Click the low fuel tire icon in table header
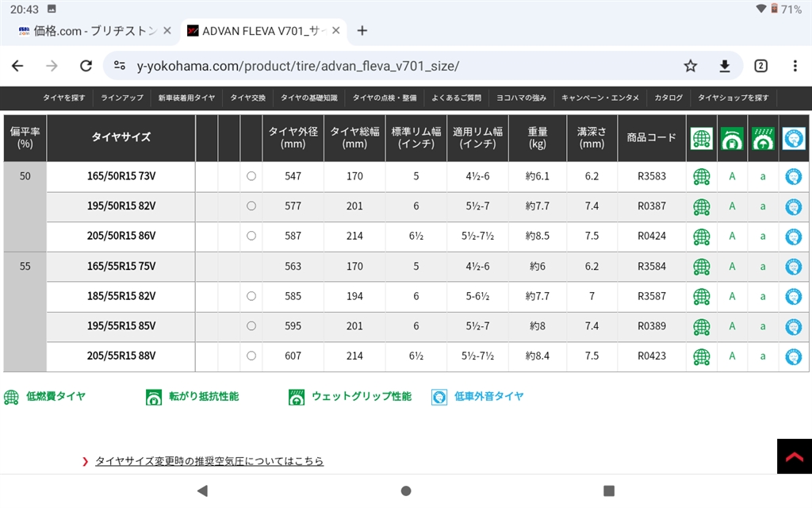812x508 pixels. point(702,138)
